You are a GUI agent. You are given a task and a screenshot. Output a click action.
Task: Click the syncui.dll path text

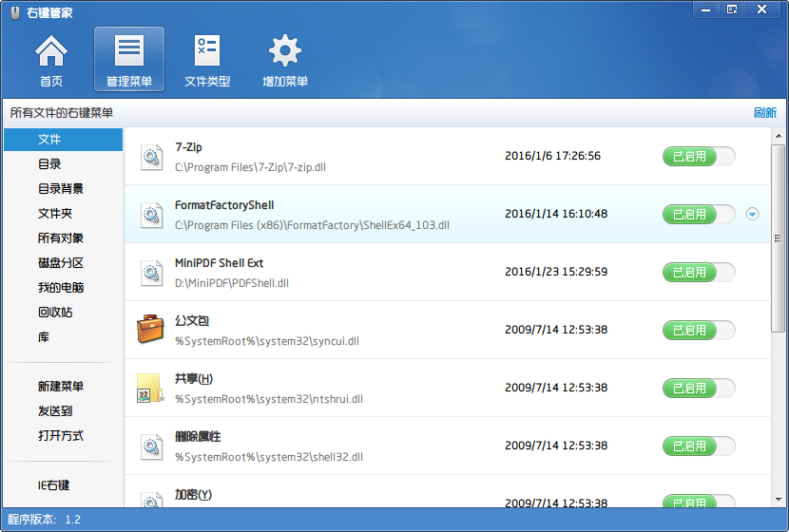pyautogui.click(x=267, y=341)
